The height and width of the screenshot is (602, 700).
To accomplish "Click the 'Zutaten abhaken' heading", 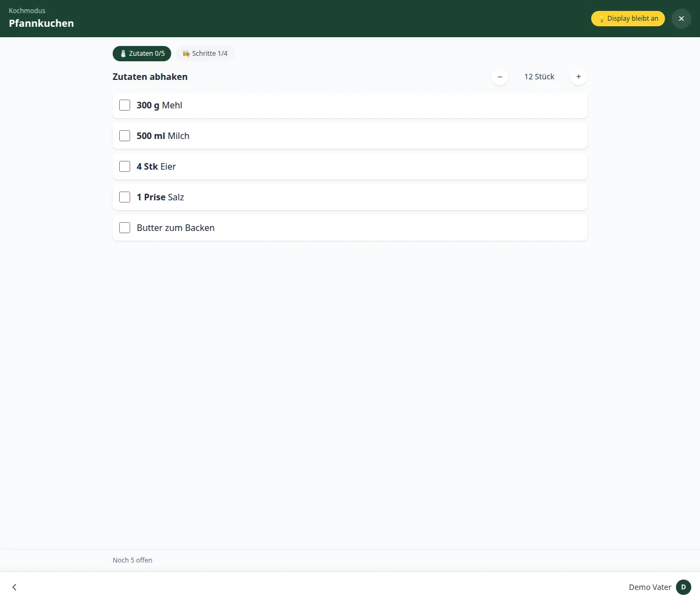I will coord(150,77).
